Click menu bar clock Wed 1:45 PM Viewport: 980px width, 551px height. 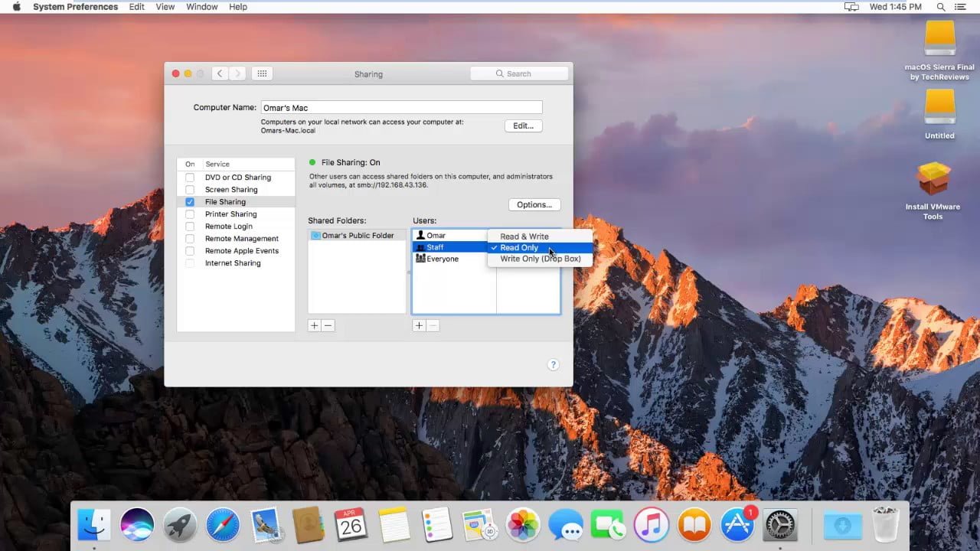point(895,7)
